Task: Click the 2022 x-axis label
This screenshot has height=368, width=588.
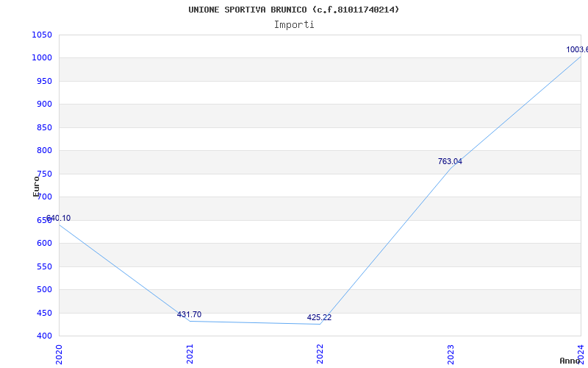Action: click(320, 354)
